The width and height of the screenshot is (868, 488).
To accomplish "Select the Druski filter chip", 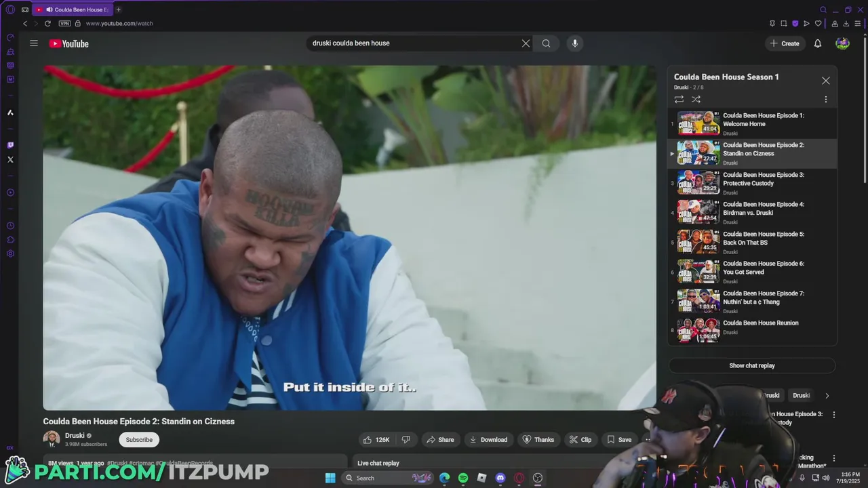I will click(x=801, y=395).
